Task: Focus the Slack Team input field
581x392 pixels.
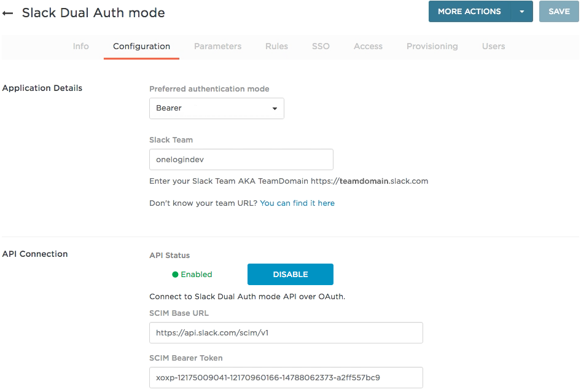Action: point(241,160)
